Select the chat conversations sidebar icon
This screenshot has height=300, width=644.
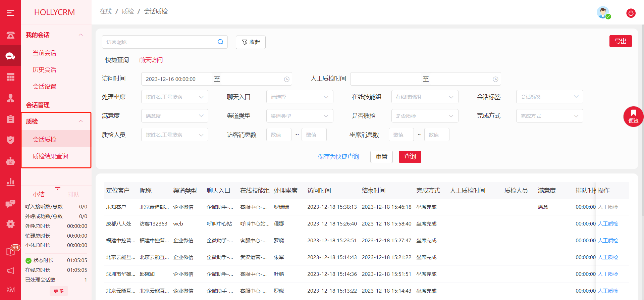pyautogui.click(x=10, y=56)
